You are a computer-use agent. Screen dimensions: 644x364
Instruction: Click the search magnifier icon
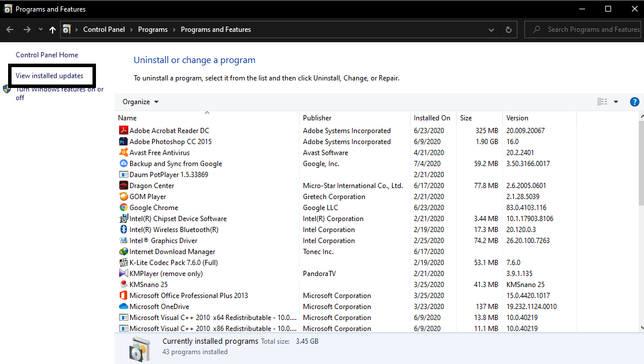coord(536,30)
